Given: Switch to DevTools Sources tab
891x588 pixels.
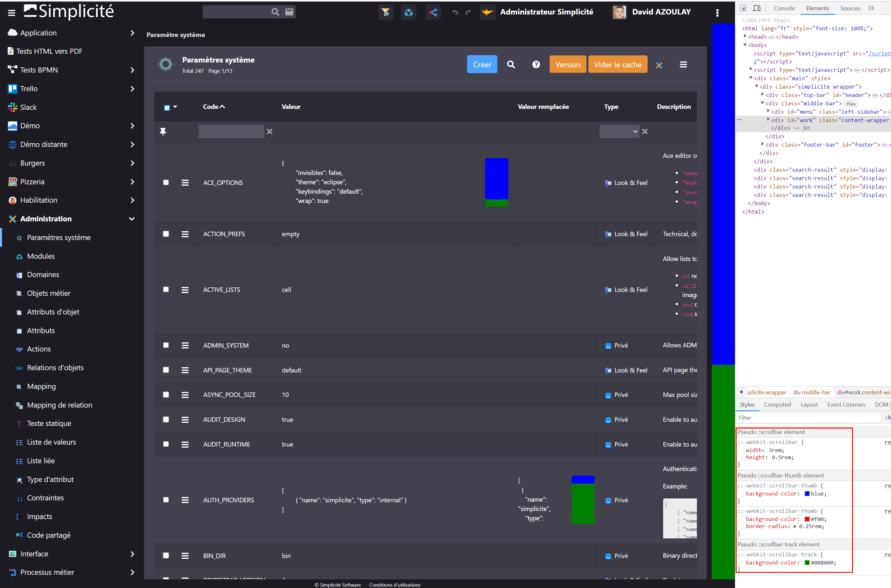Looking at the screenshot, I should pyautogui.click(x=850, y=8).
